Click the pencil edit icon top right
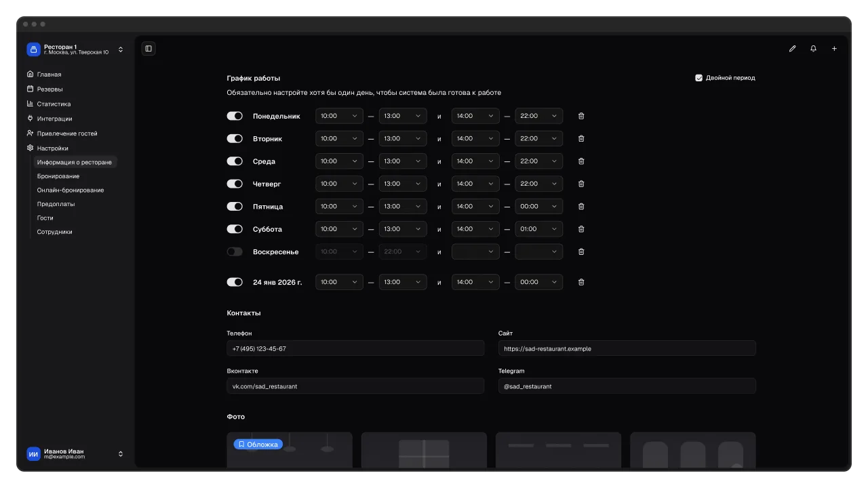The width and height of the screenshot is (868, 488). tap(792, 49)
